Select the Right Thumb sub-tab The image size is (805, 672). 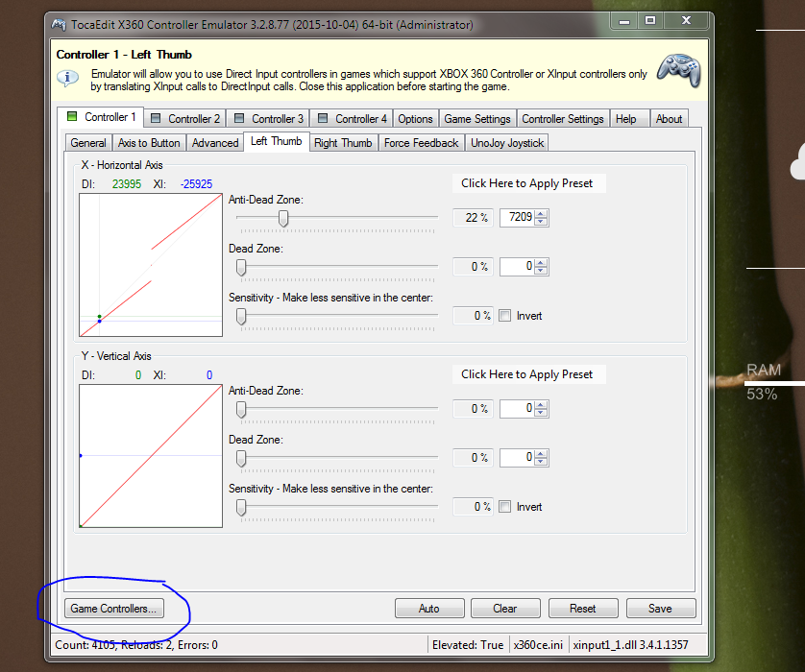click(x=343, y=143)
